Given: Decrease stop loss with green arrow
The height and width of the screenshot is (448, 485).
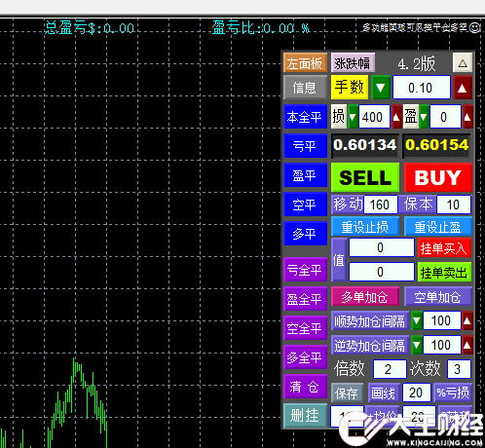Looking at the screenshot, I should (353, 116).
